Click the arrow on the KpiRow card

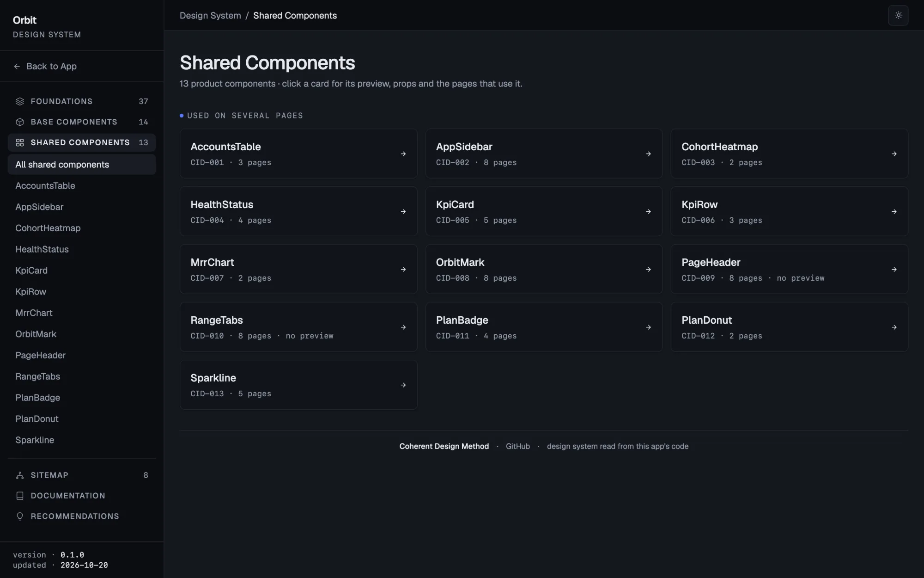(894, 212)
